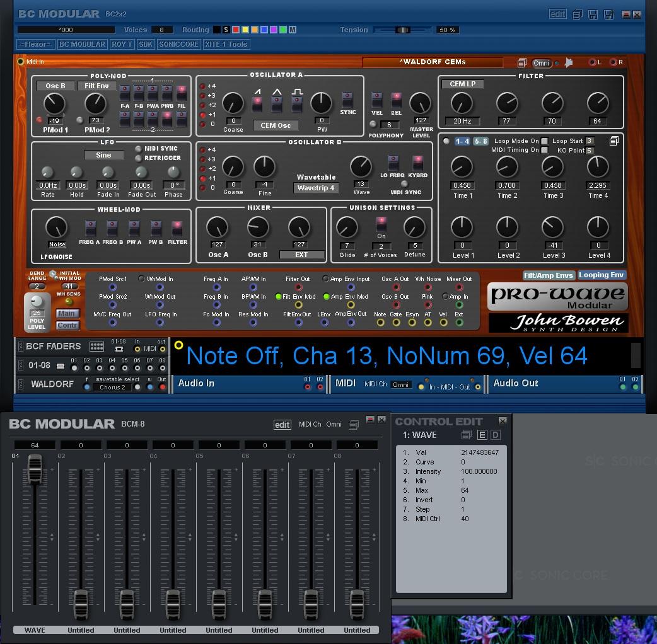Click the edit button in the BCM-8 window
This screenshot has width=657, height=644.
[283, 424]
